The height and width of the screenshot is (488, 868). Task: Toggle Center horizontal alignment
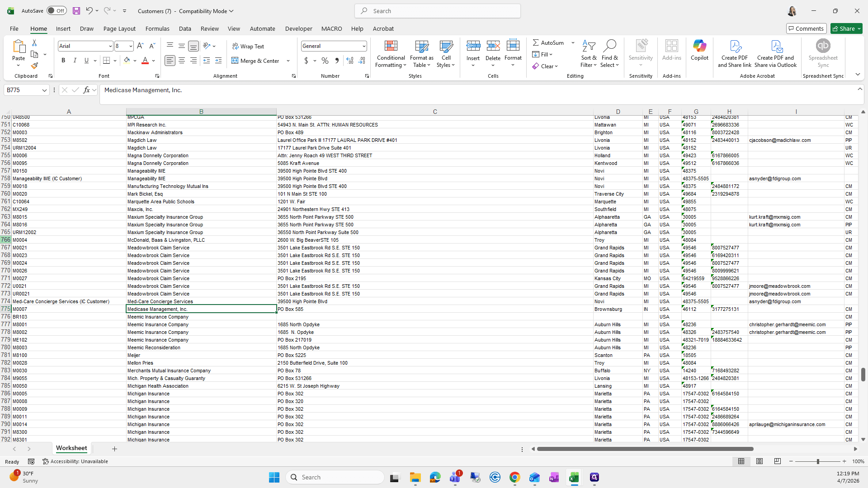pos(182,61)
